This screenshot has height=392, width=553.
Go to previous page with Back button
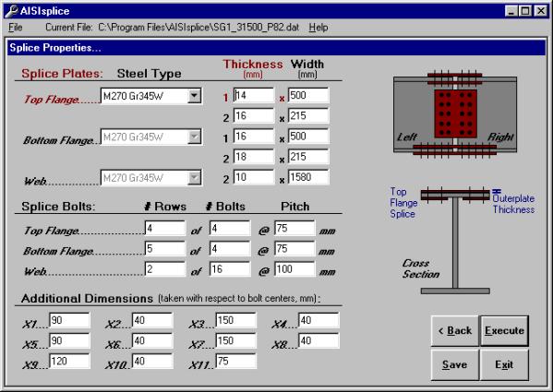point(454,331)
